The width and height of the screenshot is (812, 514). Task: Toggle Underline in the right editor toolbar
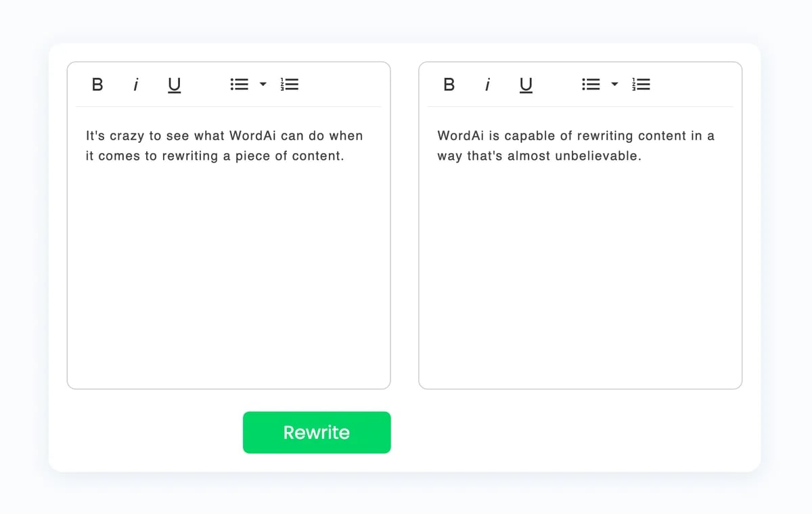[526, 85]
